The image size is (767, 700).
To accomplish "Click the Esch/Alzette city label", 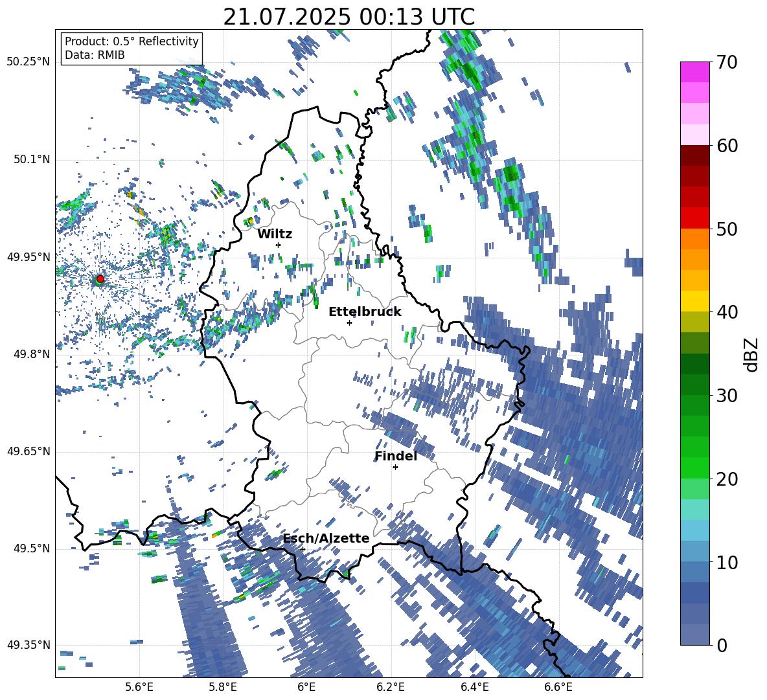I will [326, 538].
